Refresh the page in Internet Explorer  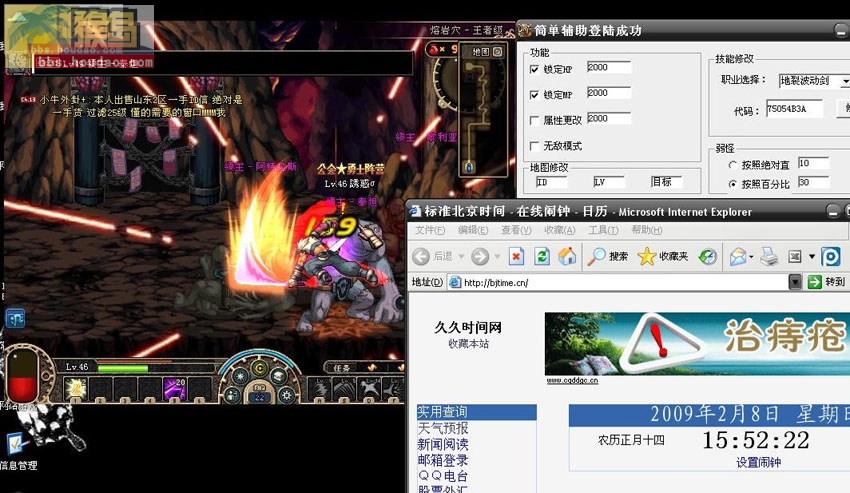pos(542,256)
